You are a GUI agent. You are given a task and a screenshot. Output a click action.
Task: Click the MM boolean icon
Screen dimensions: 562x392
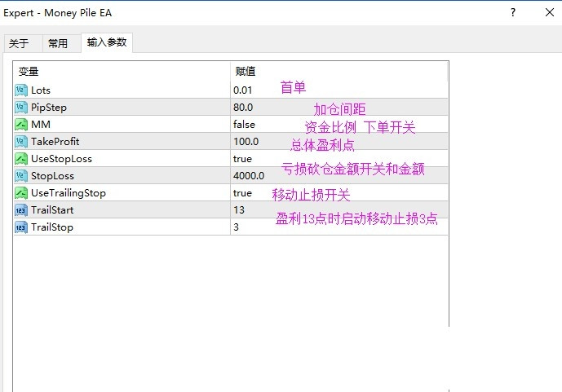click(21, 124)
